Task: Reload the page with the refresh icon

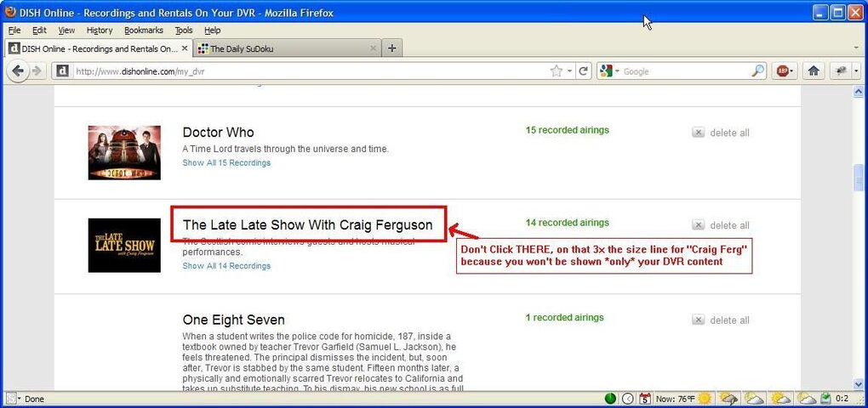Action: (x=583, y=71)
